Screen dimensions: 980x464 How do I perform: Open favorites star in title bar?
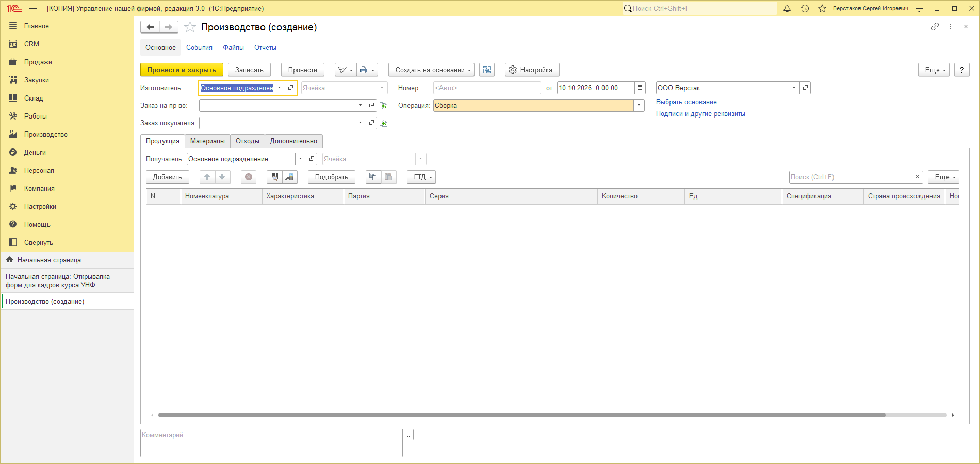point(822,8)
